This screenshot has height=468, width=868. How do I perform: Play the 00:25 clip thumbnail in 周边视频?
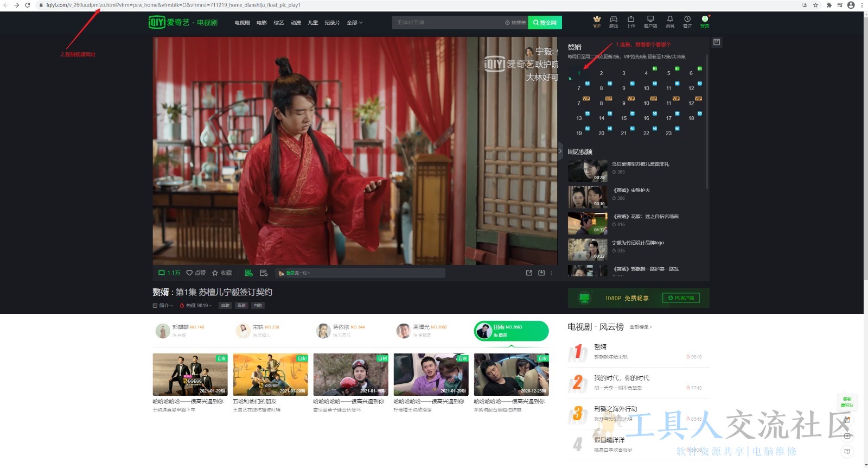[588, 171]
